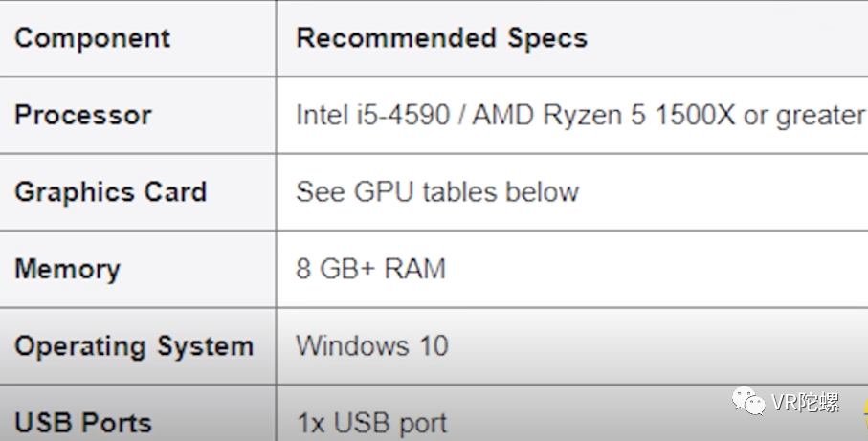Click the Processor row label
The image size is (868, 441).
[83, 115]
